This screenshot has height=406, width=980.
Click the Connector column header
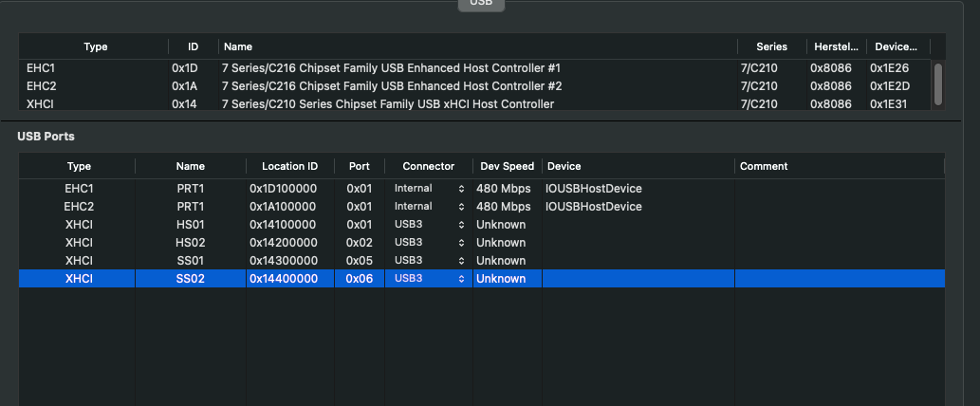pos(428,166)
